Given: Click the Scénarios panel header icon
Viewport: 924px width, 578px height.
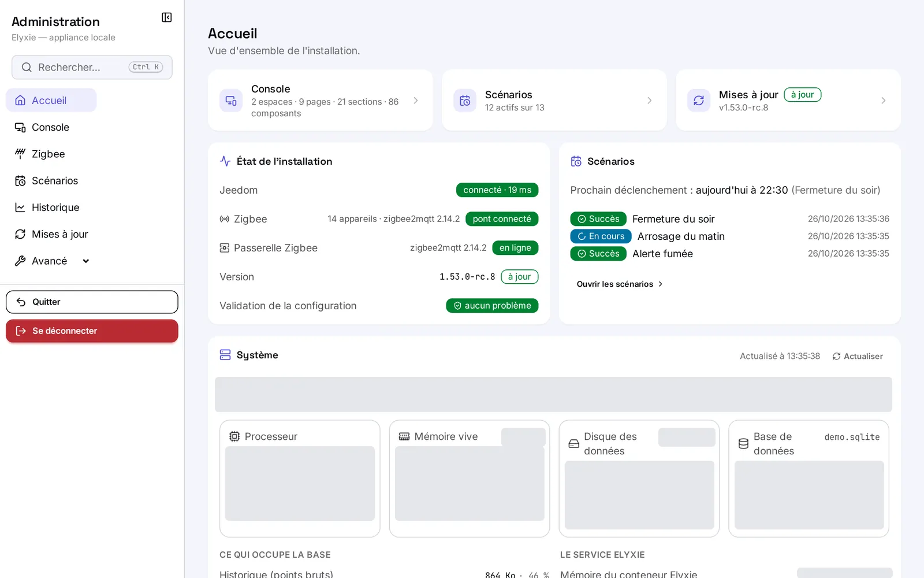Looking at the screenshot, I should 576,161.
